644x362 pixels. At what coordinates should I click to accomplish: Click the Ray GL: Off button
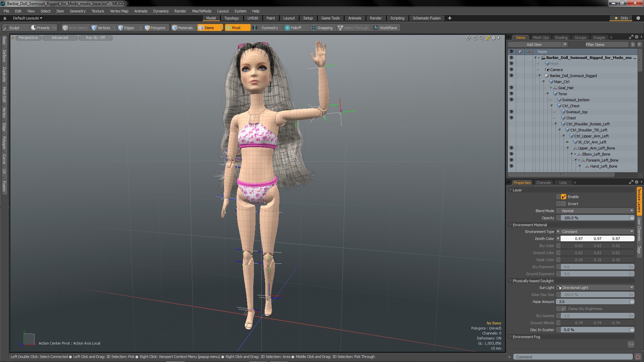coord(95,38)
